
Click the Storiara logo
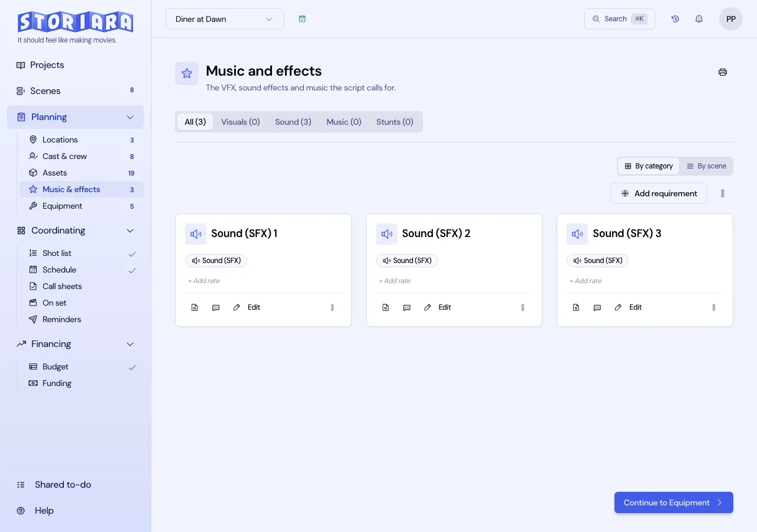pos(75,22)
